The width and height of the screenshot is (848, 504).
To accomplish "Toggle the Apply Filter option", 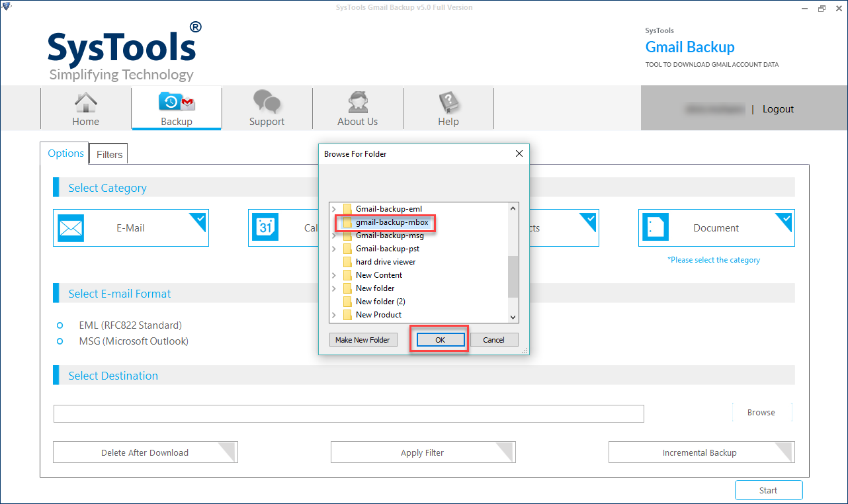I will coord(423,452).
